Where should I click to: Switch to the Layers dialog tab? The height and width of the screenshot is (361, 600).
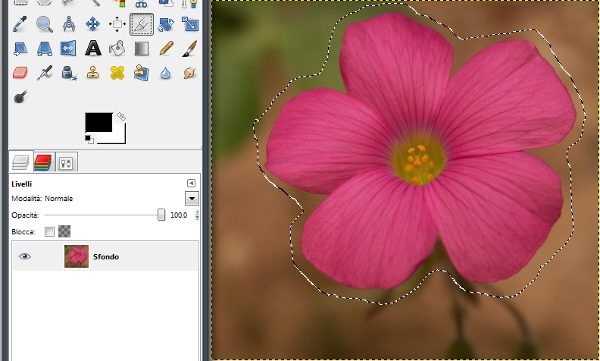[21, 162]
